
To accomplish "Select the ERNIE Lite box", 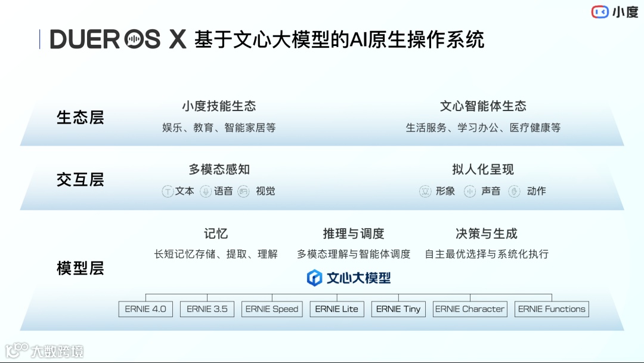I will tap(337, 309).
